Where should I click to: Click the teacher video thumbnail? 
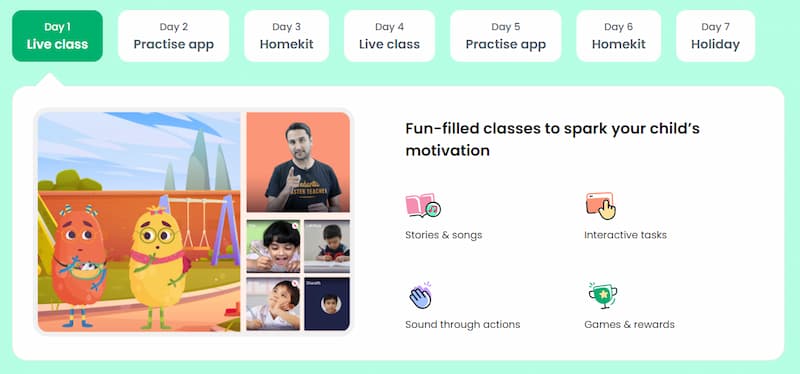pos(298,162)
